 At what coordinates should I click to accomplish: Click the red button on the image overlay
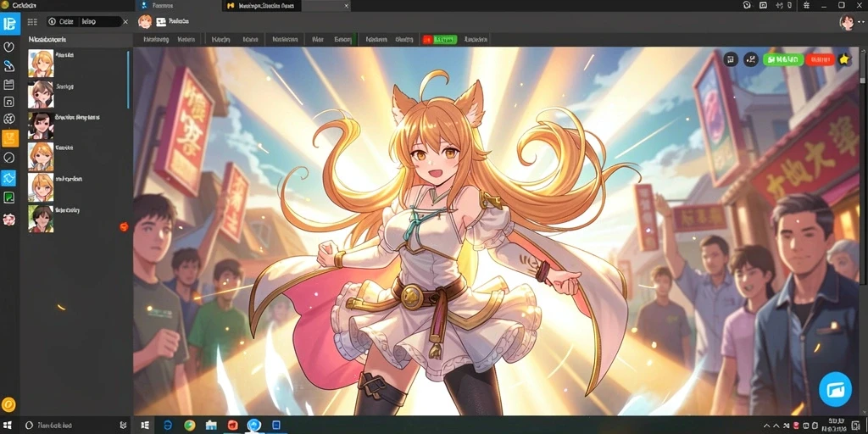coord(820,59)
